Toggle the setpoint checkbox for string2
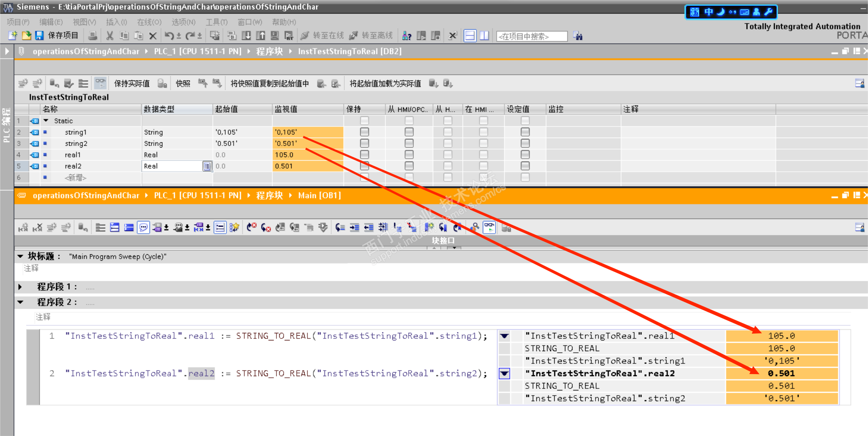 525,143
